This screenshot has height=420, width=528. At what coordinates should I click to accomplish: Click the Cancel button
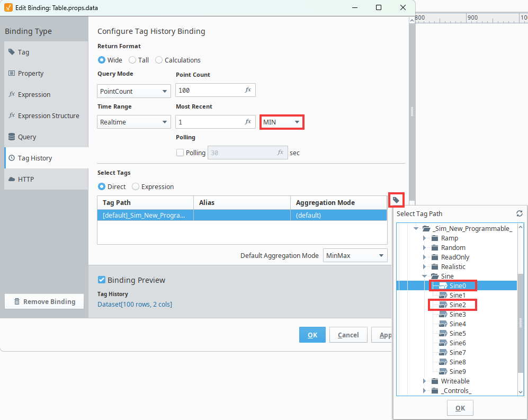348,335
